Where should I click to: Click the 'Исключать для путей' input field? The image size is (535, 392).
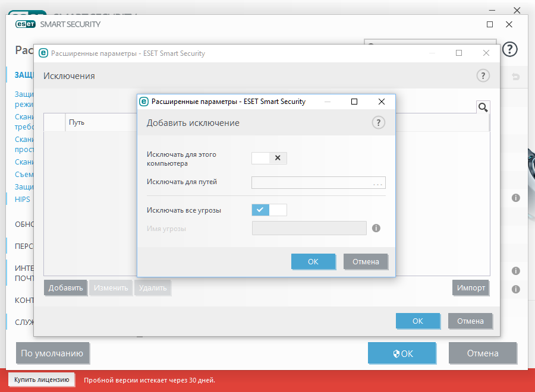click(319, 183)
